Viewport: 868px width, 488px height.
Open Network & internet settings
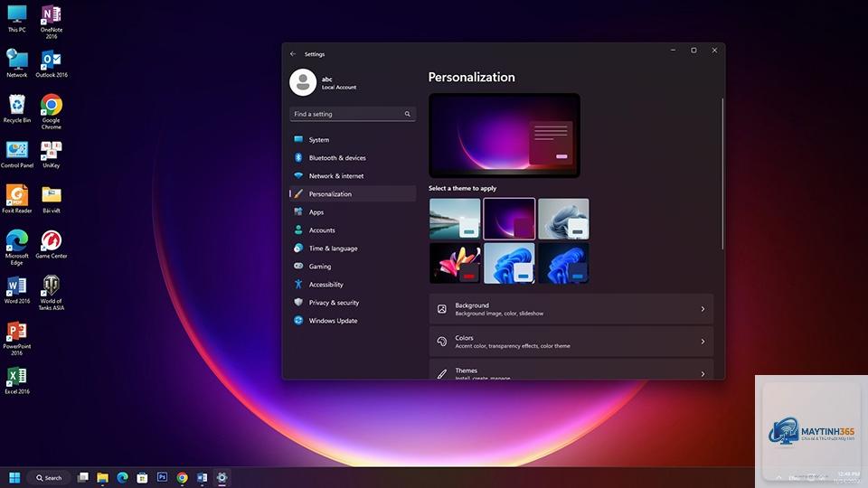[352, 176]
